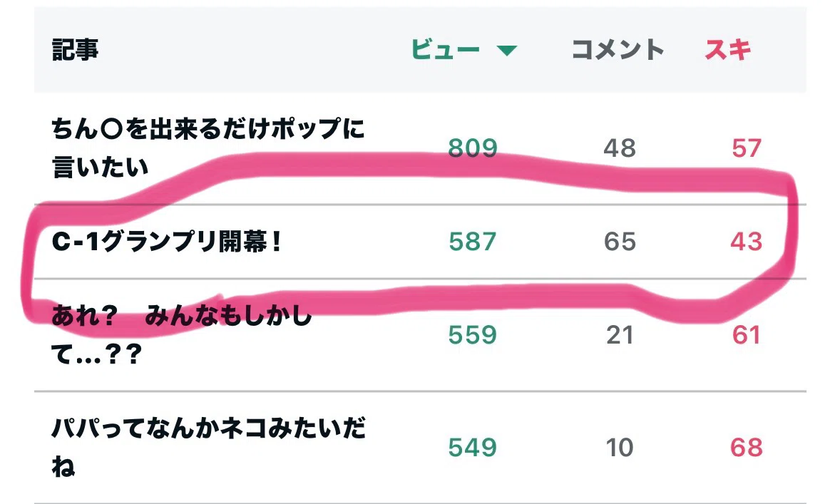
Task: Click the 21 comment count
Action: pos(620,335)
